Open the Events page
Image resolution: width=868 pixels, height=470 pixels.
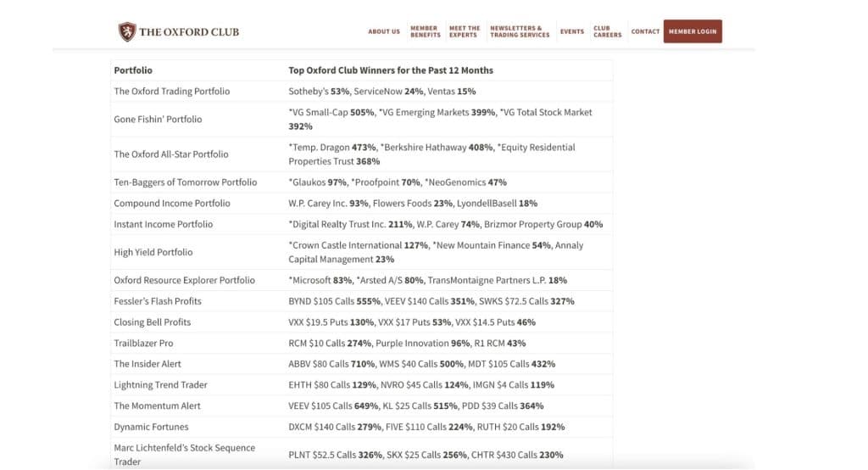[572, 31]
